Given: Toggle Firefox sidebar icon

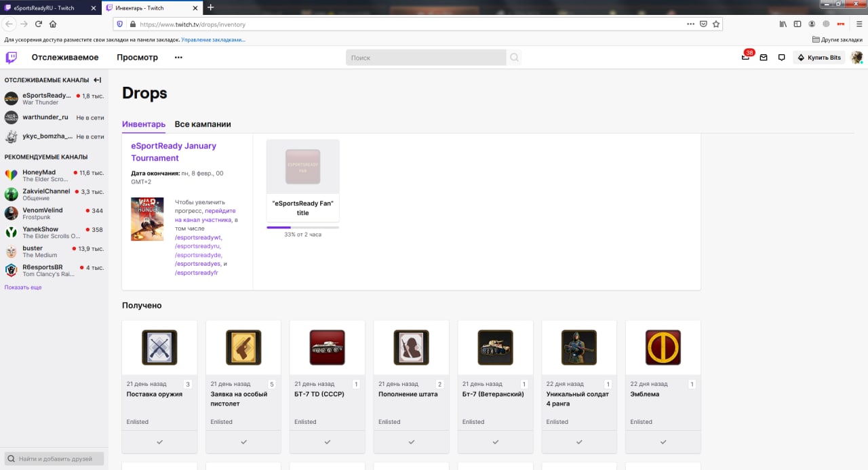Looking at the screenshot, I should [x=797, y=24].
